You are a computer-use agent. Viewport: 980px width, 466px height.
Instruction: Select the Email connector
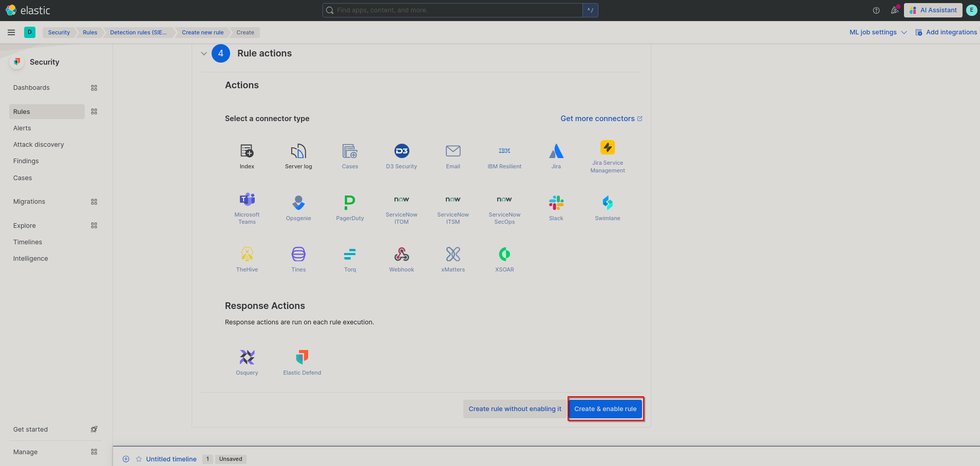pyautogui.click(x=453, y=156)
